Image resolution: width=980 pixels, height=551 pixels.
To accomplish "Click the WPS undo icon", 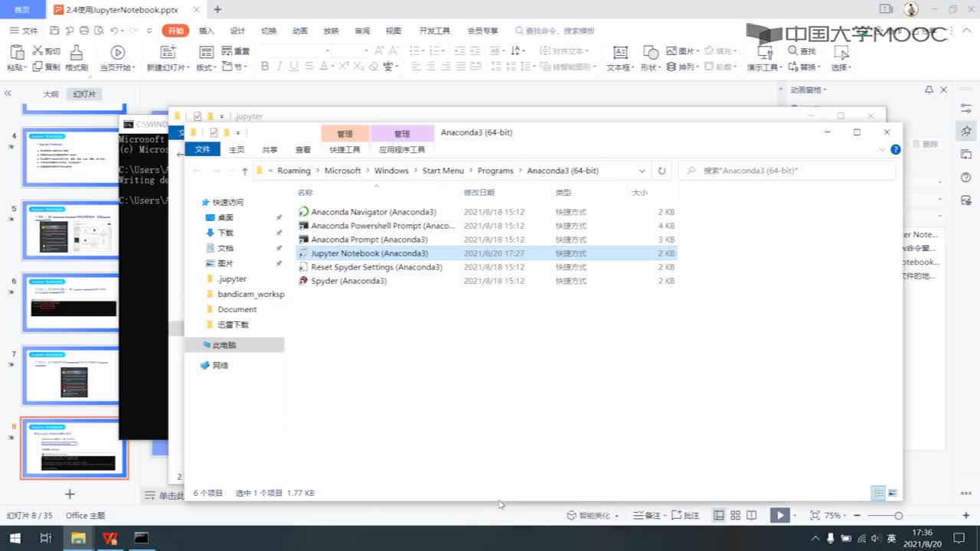I will coord(114,31).
